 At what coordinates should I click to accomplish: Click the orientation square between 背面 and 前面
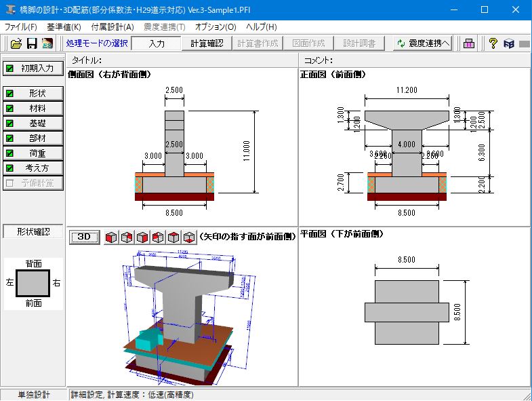tap(33, 283)
